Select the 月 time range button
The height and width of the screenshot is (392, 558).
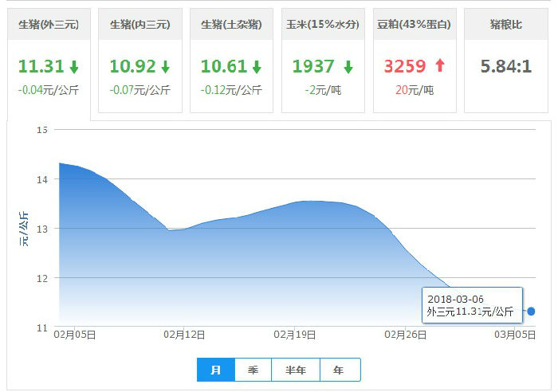click(216, 370)
